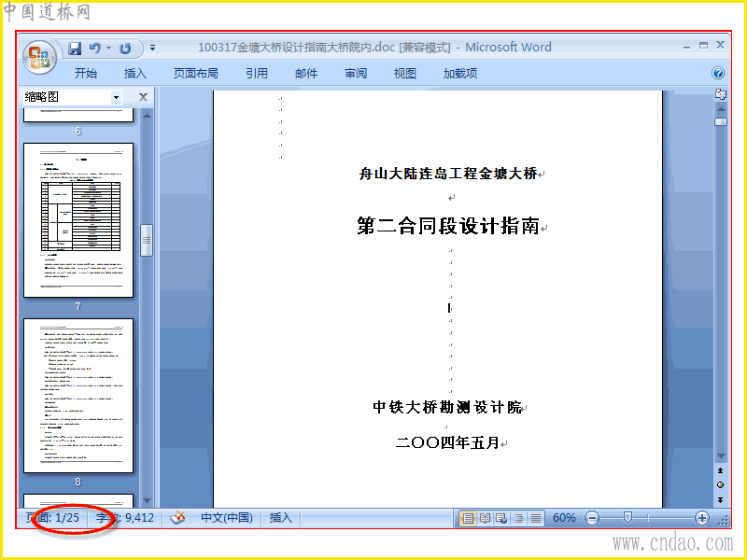747x560 pixels.
Task: Open the Undo history dropdown arrow
Action: click(x=109, y=49)
